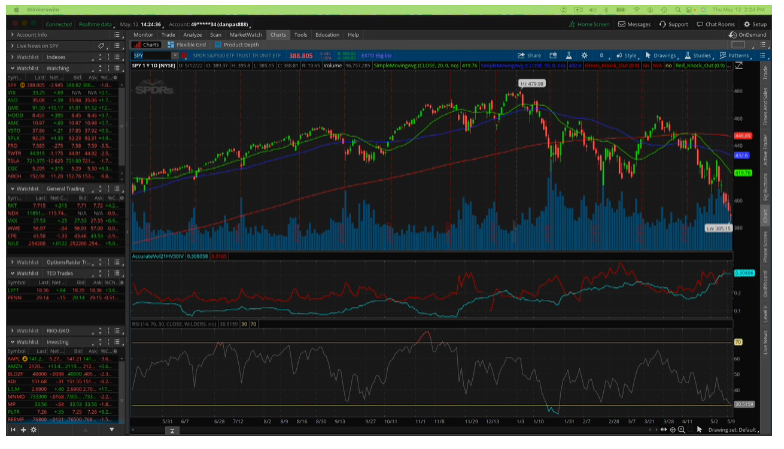784x449 pixels.
Task: Select NDX row in General Trading watchlist
Action: coord(64,213)
